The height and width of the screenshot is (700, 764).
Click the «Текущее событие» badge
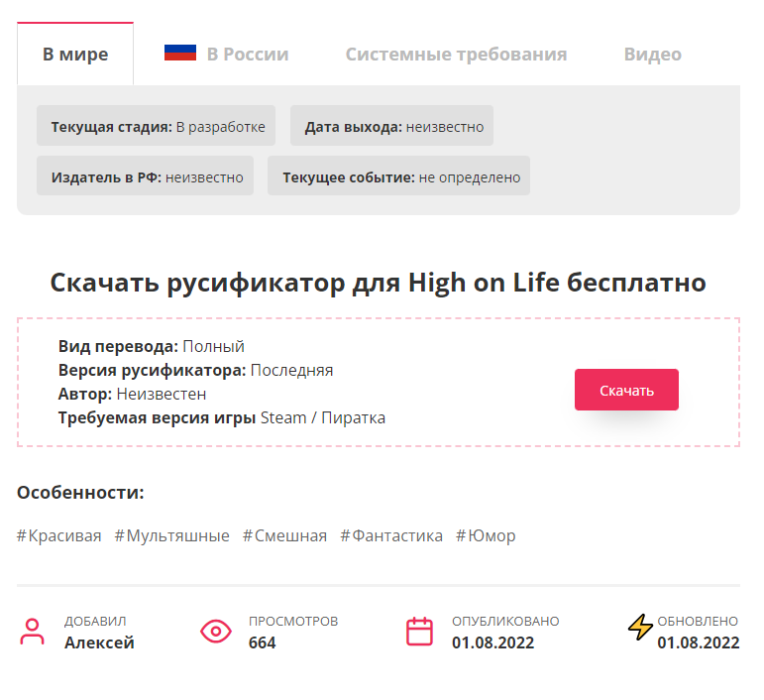coord(399,176)
